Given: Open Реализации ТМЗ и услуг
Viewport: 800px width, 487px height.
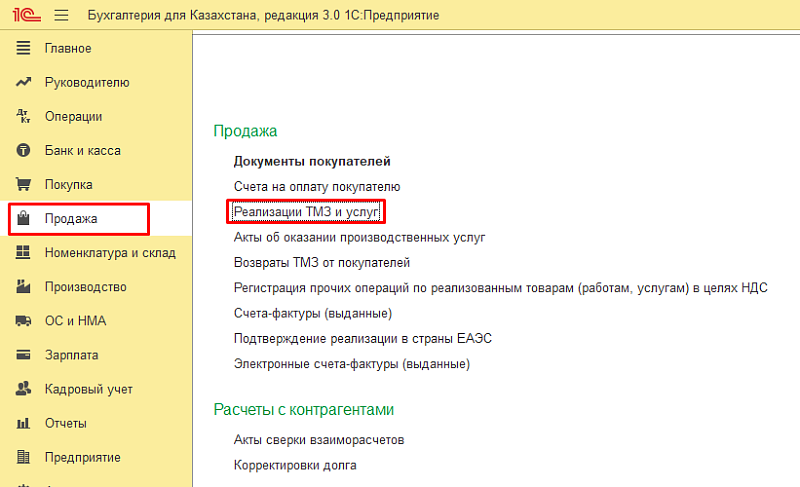Looking at the screenshot, I should coord(307,212).
